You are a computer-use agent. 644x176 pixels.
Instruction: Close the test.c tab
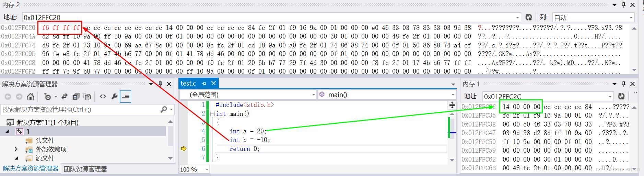[213, 83]
